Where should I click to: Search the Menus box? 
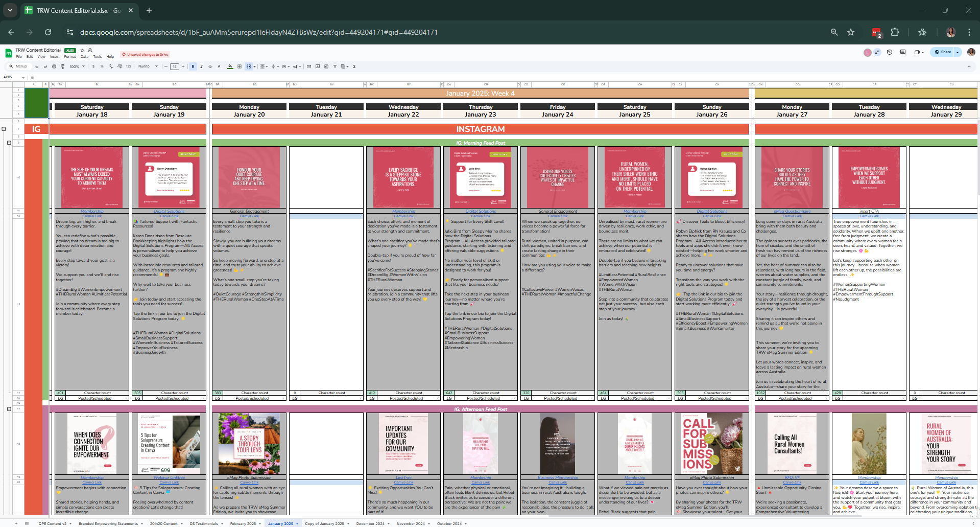[x=18, y=66]
